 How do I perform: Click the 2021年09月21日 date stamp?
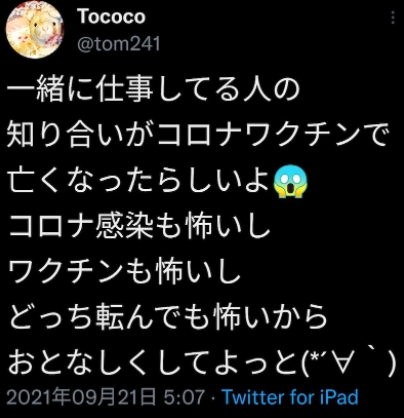[81, 397]
